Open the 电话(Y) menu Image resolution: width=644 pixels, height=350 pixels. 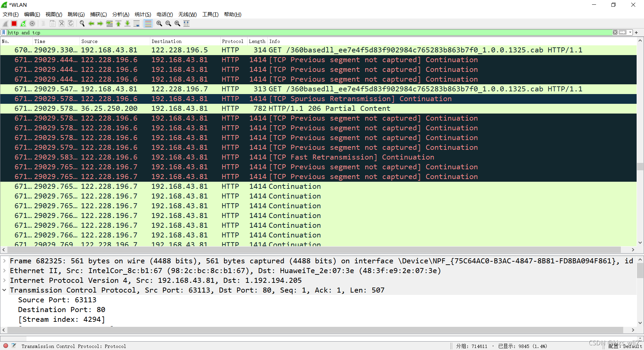click(165, 14)
